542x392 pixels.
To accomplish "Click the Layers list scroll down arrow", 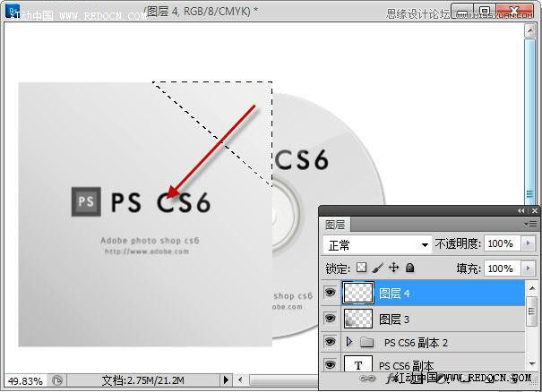I will click(532, 363).
